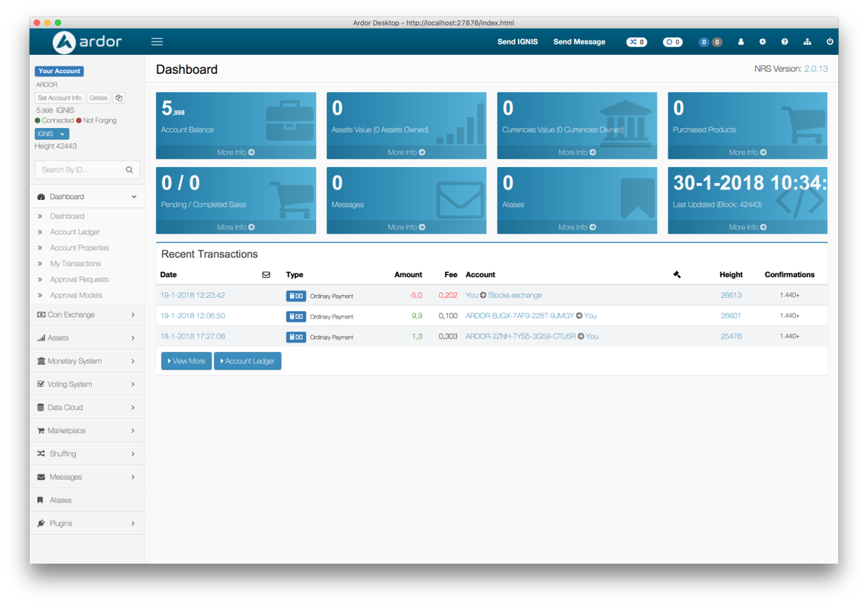The width and height of the screenshot is (868, 606).
Task: Open More Info on Pending / Completed Sales card
Action: (x=236, y=227)
